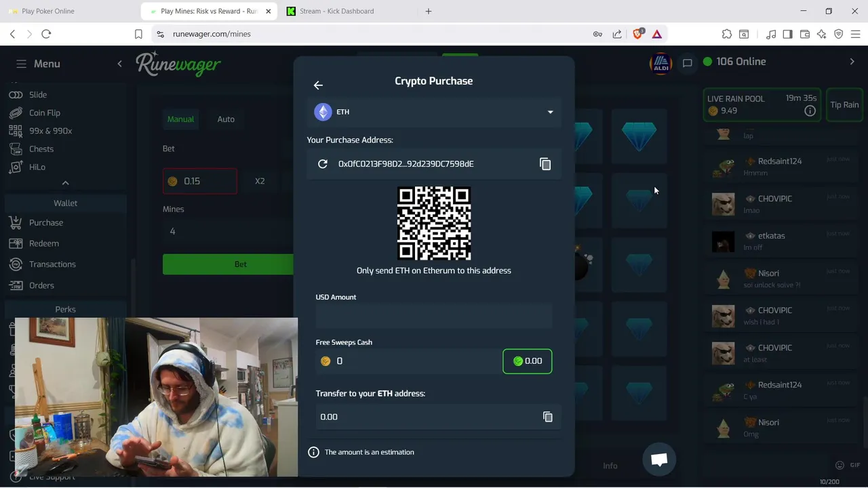Click the green 0.00 coins box
This screenshot has width=868, height=488.
(x=528, y=361)
